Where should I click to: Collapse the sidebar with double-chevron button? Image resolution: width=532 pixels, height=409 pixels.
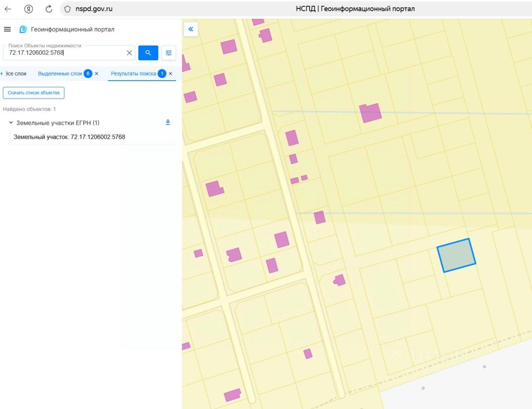[191, 29]
